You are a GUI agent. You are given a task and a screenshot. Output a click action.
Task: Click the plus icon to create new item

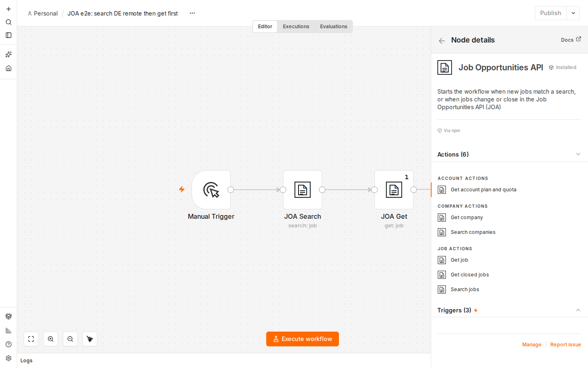9,9
